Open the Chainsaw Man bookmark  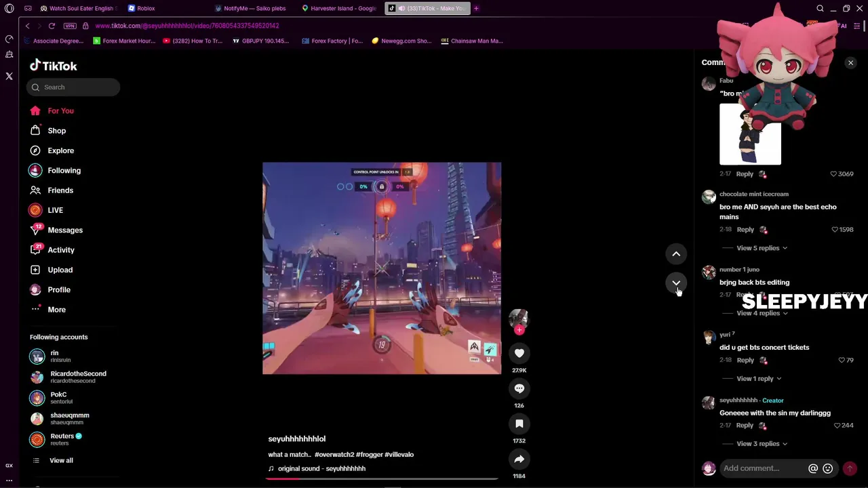click(x=472, y=41)
